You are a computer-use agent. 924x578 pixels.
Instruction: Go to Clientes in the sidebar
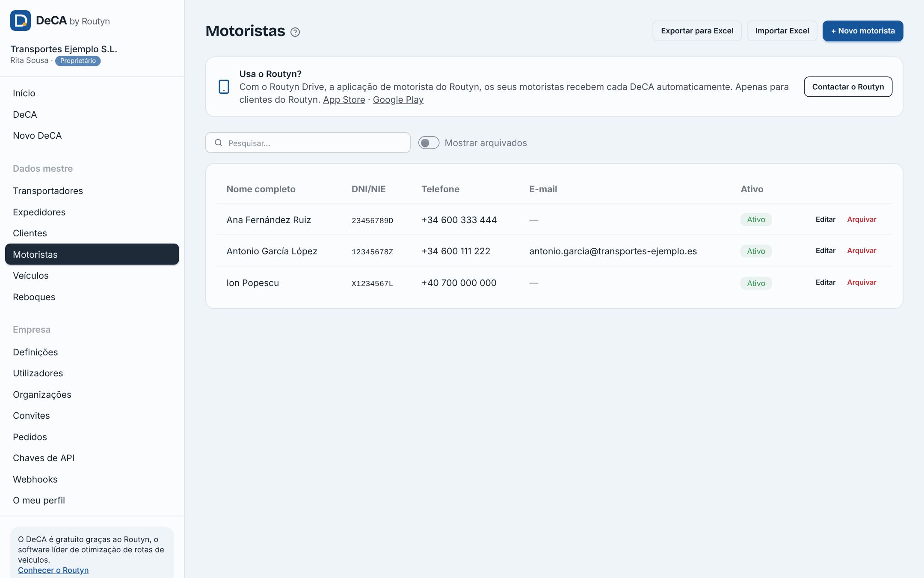92,233
